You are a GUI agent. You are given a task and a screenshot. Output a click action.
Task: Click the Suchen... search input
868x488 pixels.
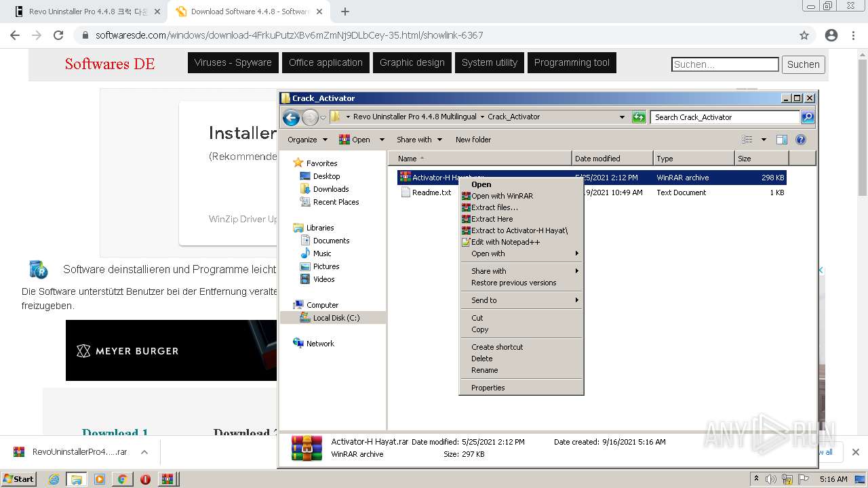click(x=725, y=64)
